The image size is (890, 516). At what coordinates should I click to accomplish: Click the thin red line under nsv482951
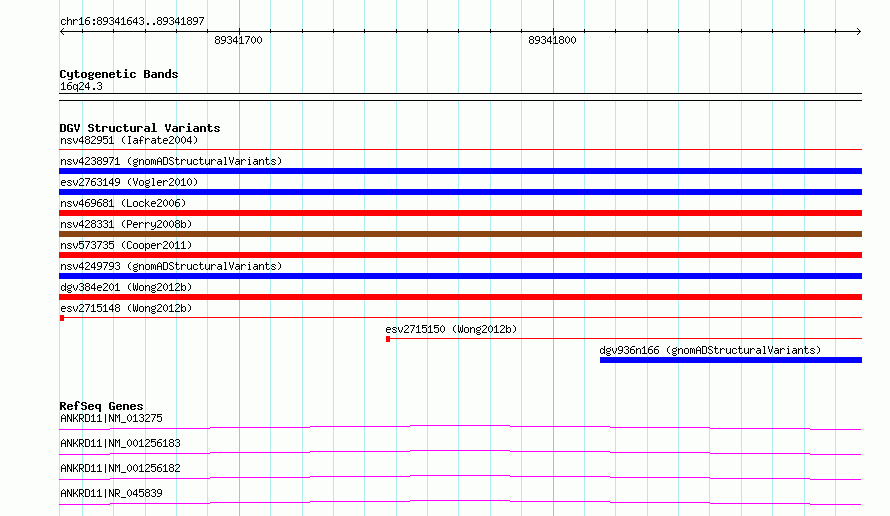(460, 149)
